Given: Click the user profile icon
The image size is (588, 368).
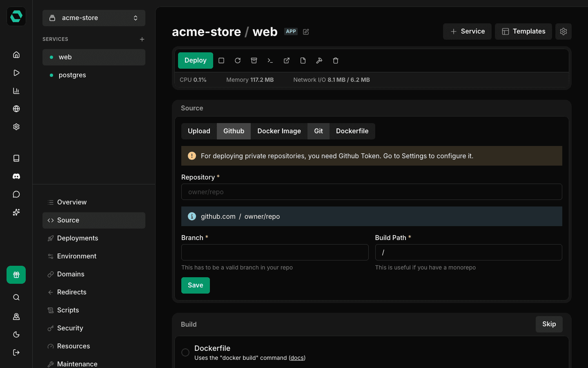Looking at the screenshot, I should 16,316.
